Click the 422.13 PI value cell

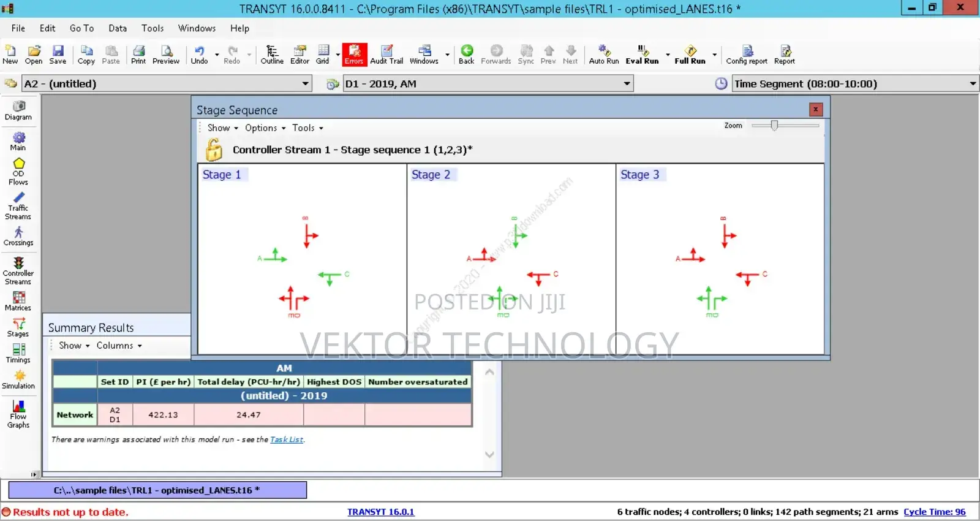(163, 415)
